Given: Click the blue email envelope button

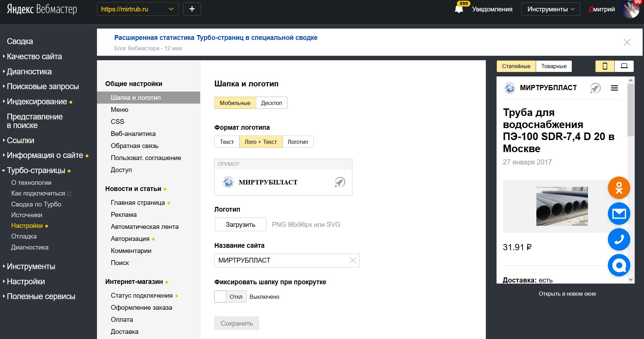Looking at the screenshot, I should (619, 214).
